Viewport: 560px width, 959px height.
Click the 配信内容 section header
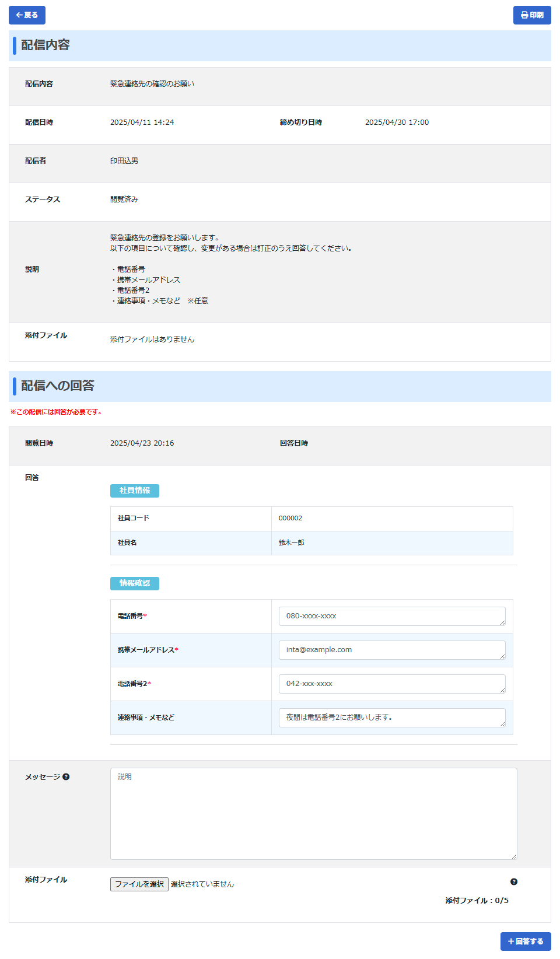[45, 45]
